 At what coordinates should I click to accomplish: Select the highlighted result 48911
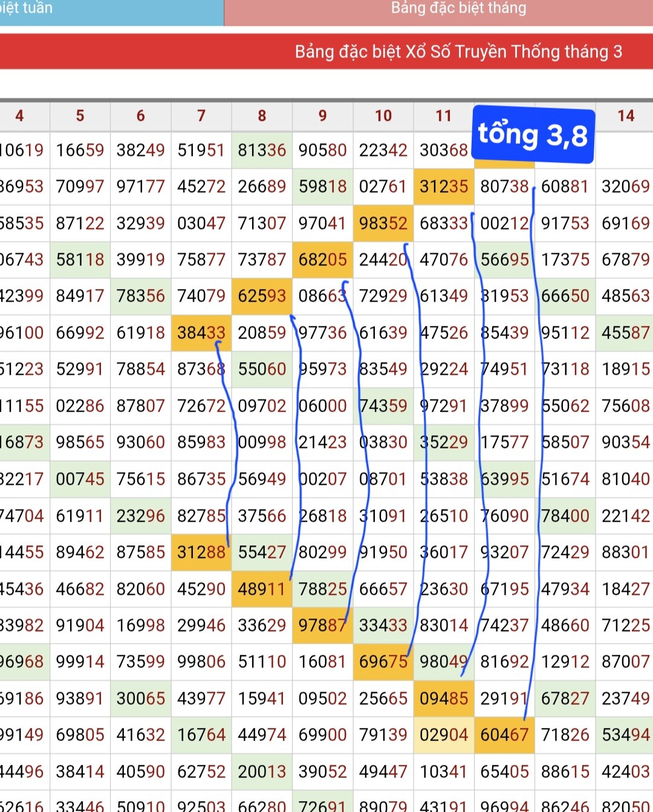click(x=262, y=589)
